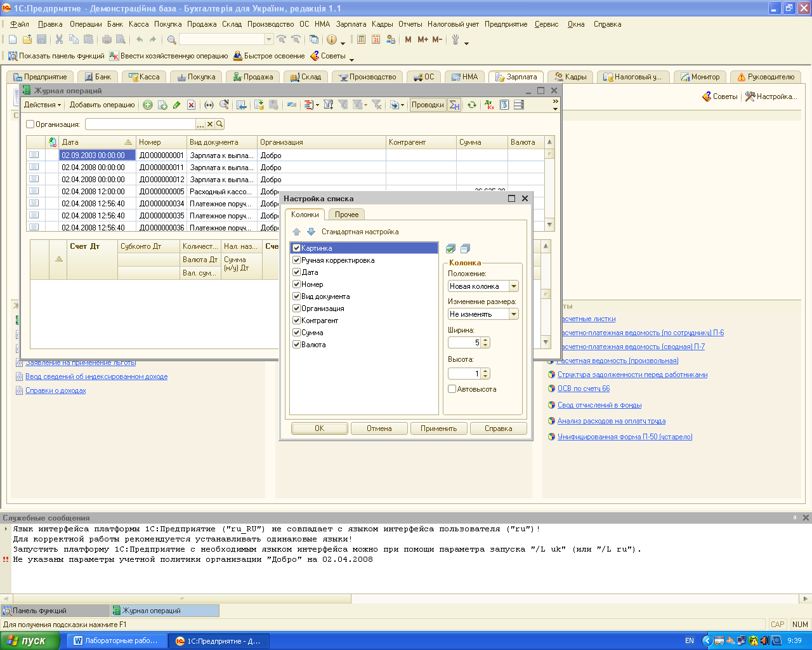Open the Банк tab on function panel
Screen dimensions: 812x650
click(98, 77)
